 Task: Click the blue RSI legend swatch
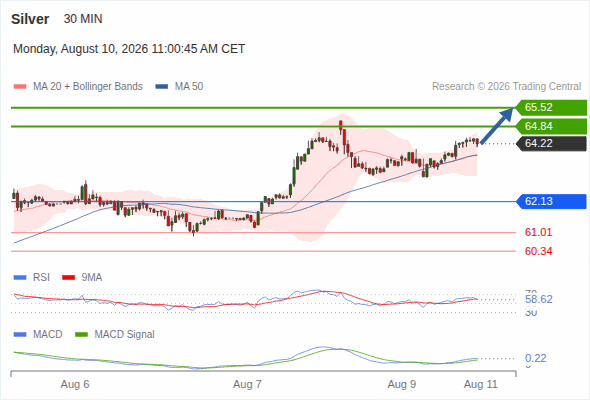pos(20,278)
